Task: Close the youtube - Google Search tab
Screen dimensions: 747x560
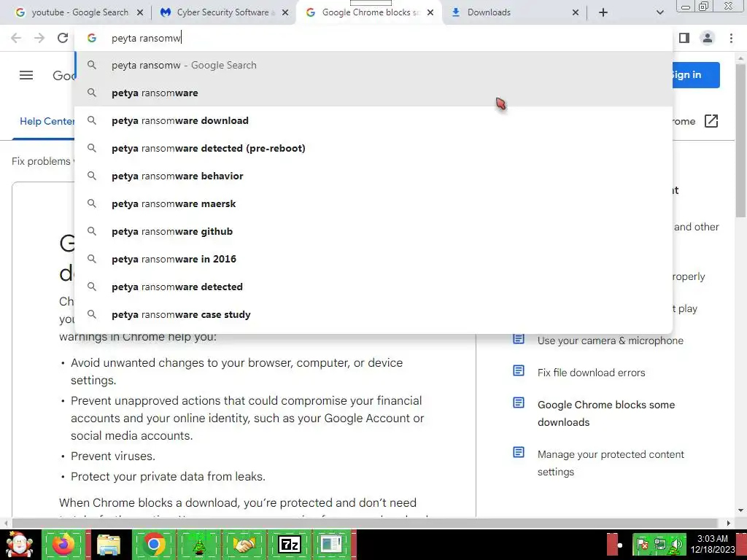Action: 140,12
